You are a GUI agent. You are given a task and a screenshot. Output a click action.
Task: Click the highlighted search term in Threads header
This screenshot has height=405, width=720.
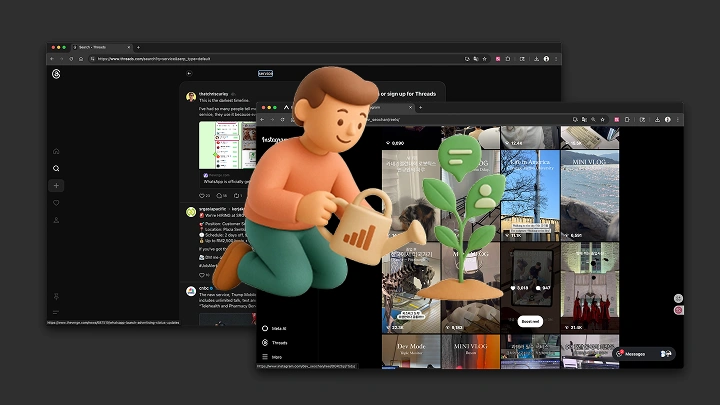pyautogui.click(x=265, y=73)
